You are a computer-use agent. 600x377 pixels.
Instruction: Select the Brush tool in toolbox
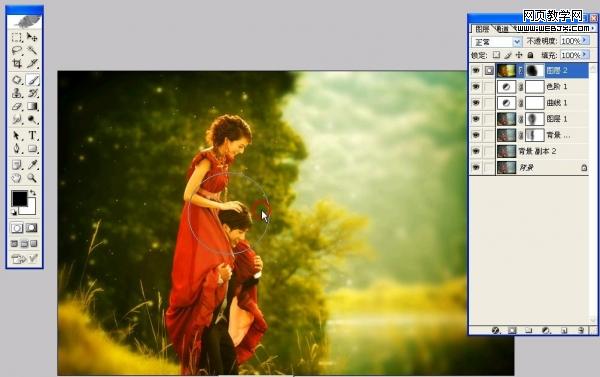[33, 80]
